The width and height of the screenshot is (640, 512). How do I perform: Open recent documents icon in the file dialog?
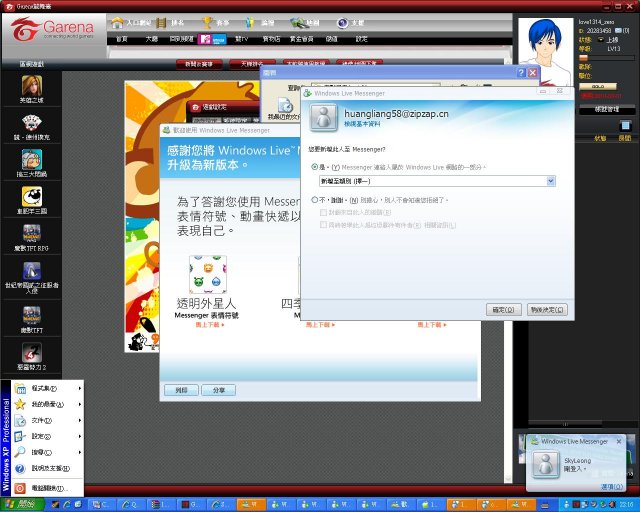coord(285,106)
